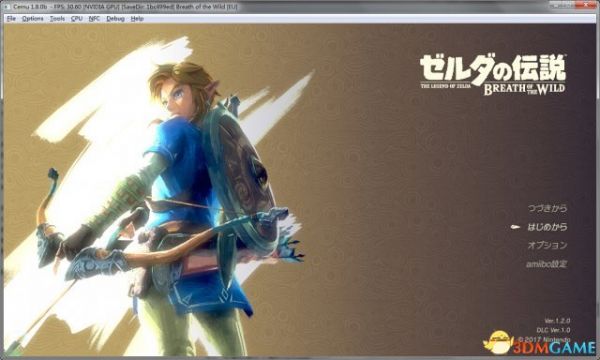Click the 3DMGAME mascot icon
600x360 pixels.
click(497, 342)
